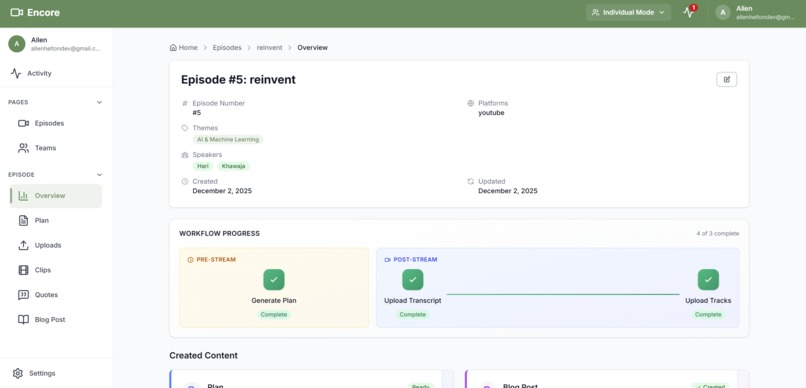Click Complete badge under Upload Tracks
This screenshot has width=806, height=388.
pos(708,315)
